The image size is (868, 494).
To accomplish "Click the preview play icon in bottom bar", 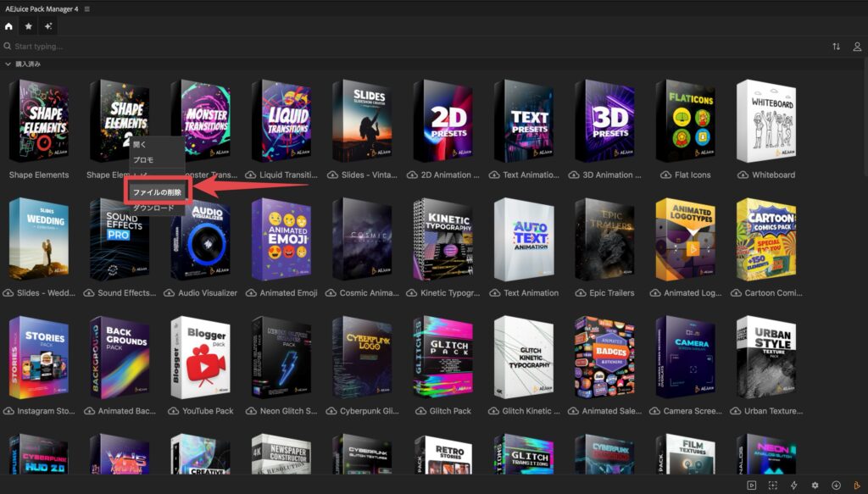I will click(751, 485).
